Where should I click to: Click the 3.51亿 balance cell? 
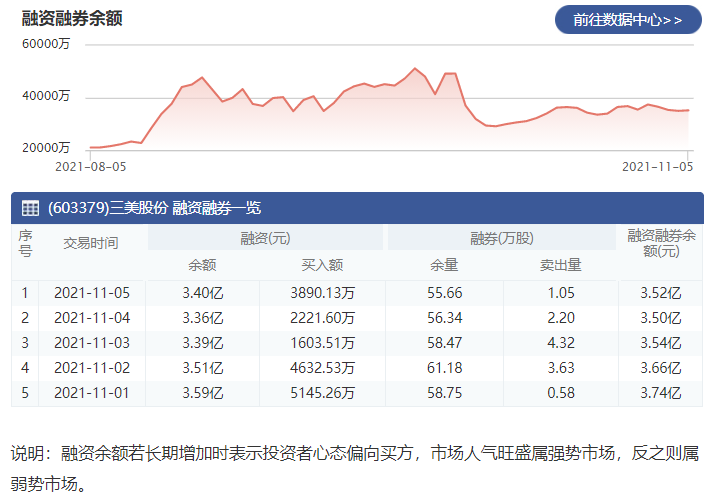203,368
